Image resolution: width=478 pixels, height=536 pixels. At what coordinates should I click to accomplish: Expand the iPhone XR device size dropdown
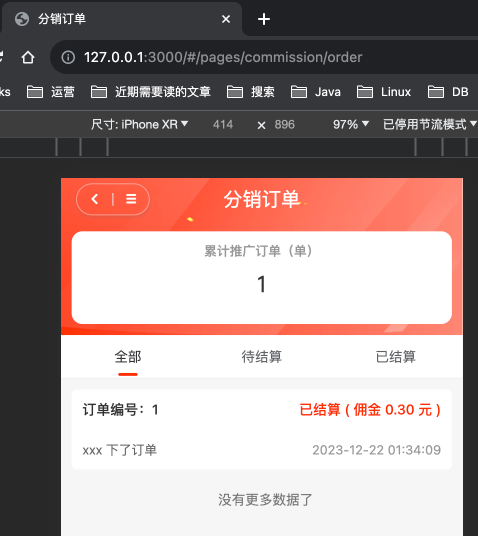(140, 124)
